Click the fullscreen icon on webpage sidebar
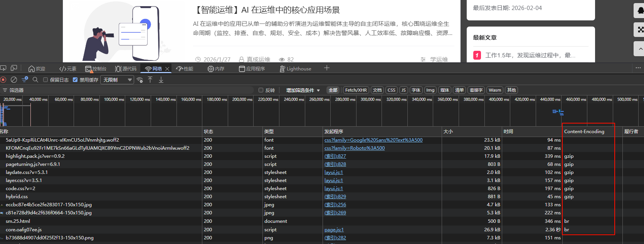This screenshot has width=644, height=244. click(x=639, y=30)
